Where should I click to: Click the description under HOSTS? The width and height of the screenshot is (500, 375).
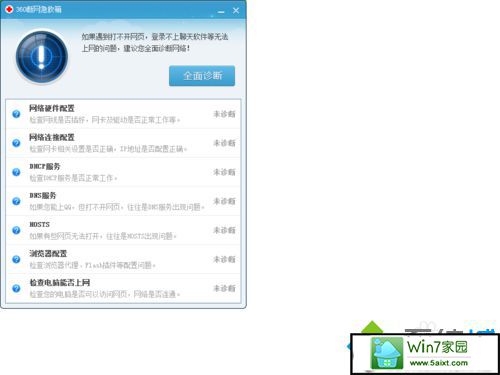pyautogui.click(x=103, y=236)
